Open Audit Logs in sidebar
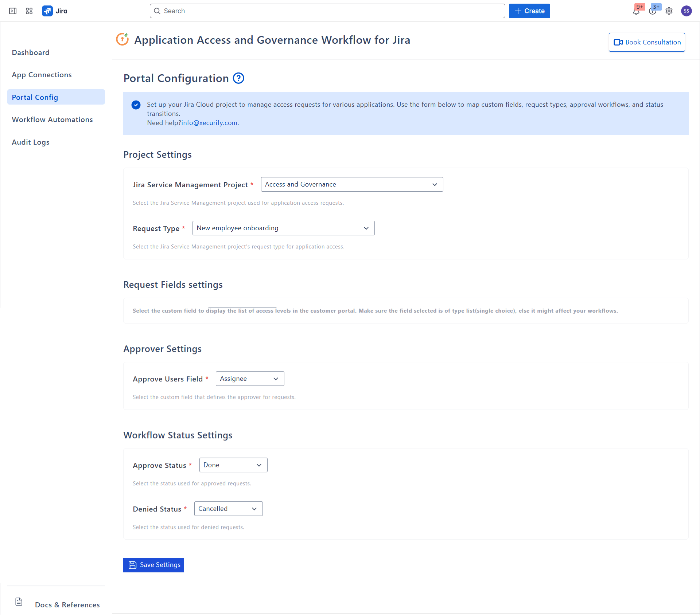This screenshot has height=615, width=700. [31, 142]
